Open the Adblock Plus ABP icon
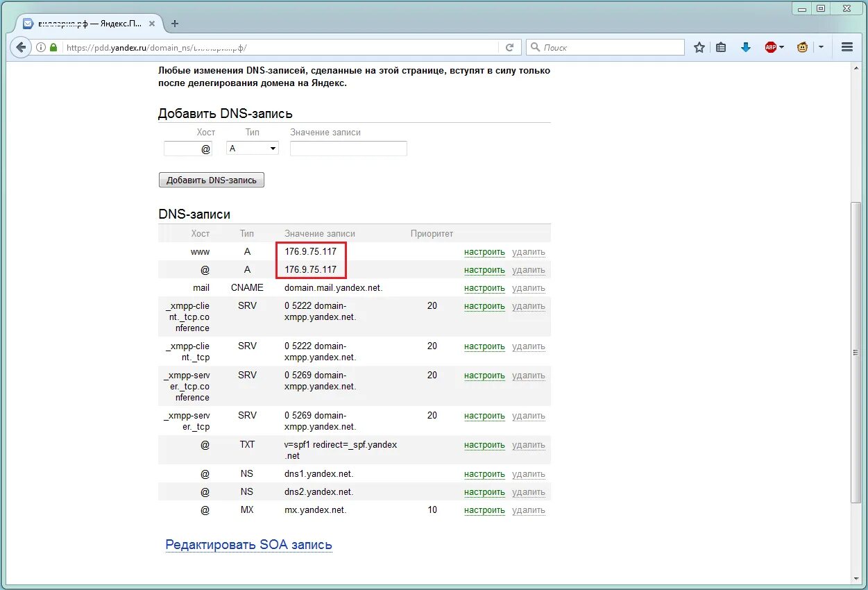The image size is (868, 590). pyautogui.click(x=771, y=47)
